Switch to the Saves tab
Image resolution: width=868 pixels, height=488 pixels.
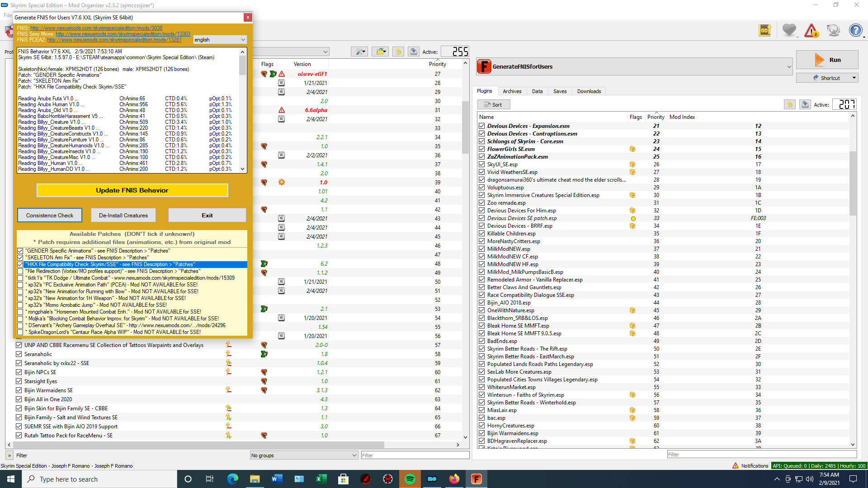[x=560, y=91]
